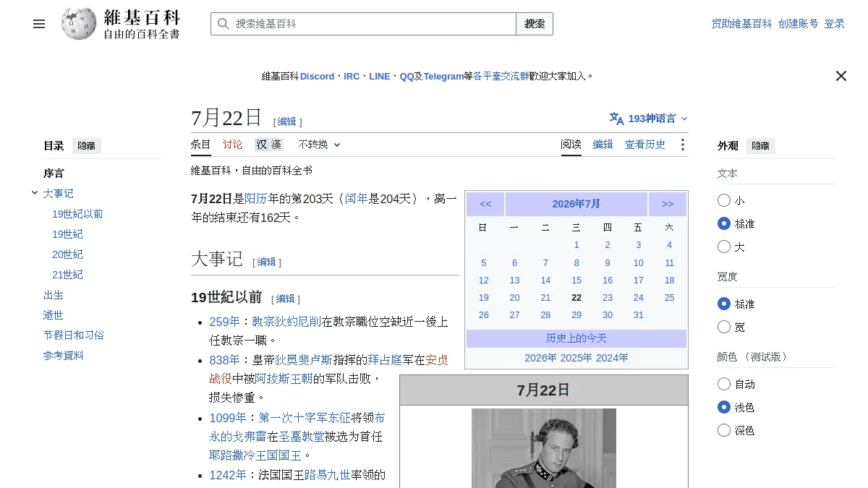Click the Wikipedia globe logo
Screen dimensions: 868x488
click(78, 24)
